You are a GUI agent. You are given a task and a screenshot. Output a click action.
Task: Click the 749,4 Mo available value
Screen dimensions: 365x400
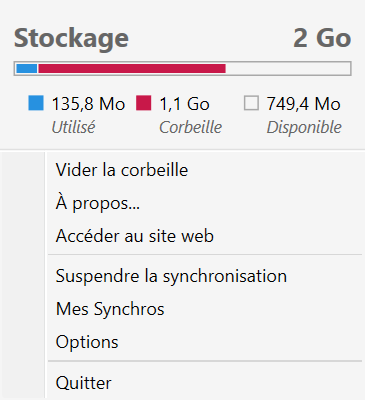tap(303, 104)
